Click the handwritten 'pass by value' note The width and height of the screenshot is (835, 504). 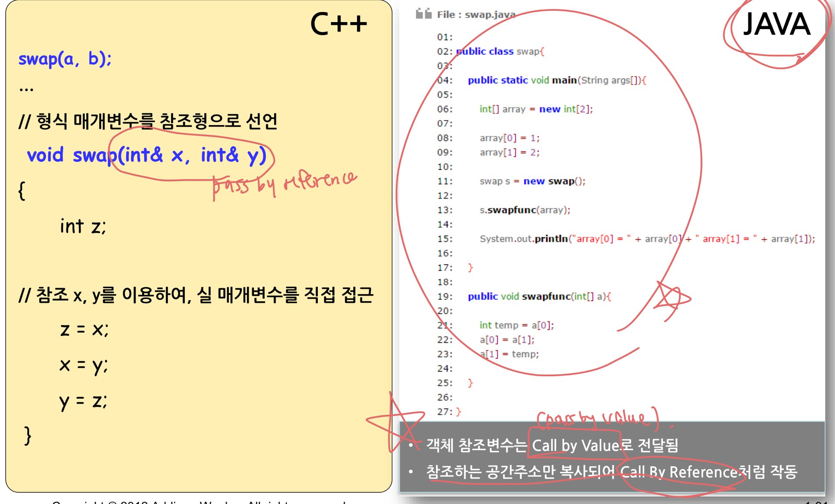(598, 418)
